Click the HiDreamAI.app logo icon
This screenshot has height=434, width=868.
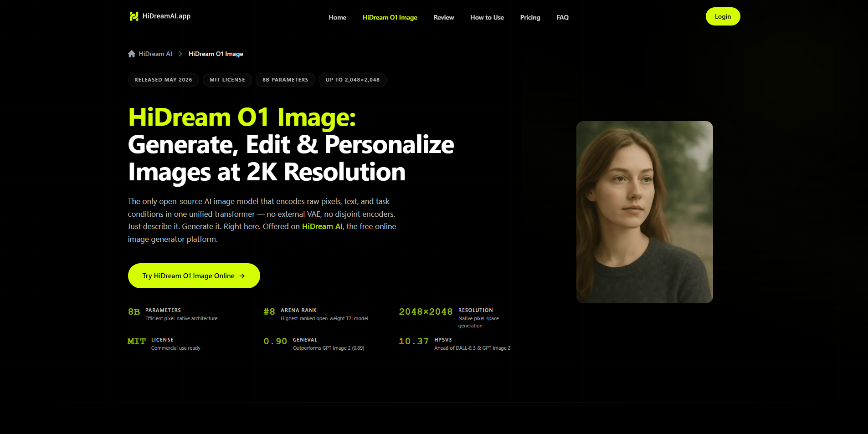click(134, 16)
